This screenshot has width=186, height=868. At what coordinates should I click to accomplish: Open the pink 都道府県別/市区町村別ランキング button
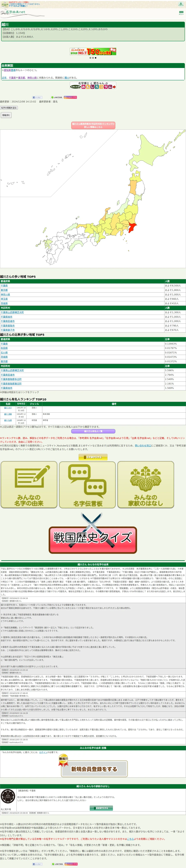(93, 125)
